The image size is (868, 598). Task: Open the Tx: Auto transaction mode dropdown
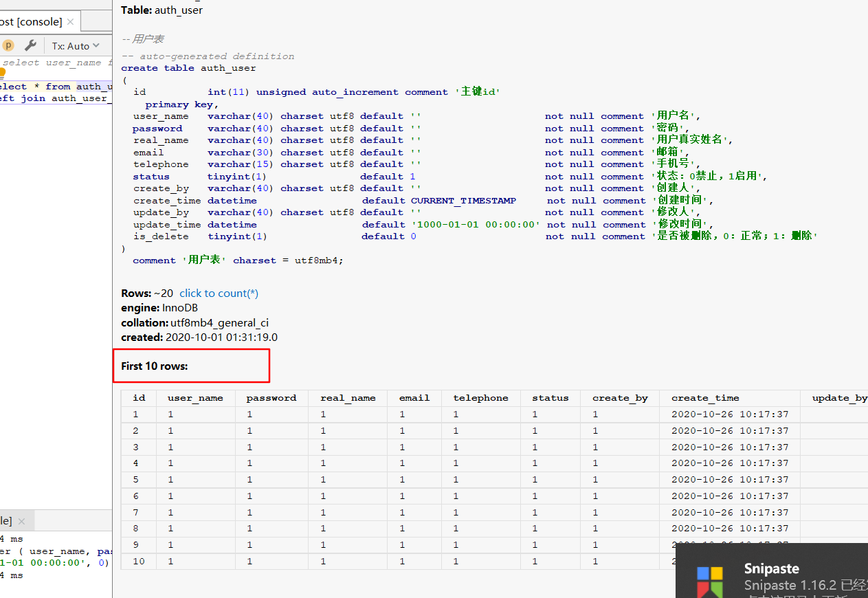pyautogui.click(x=76, y=45)
